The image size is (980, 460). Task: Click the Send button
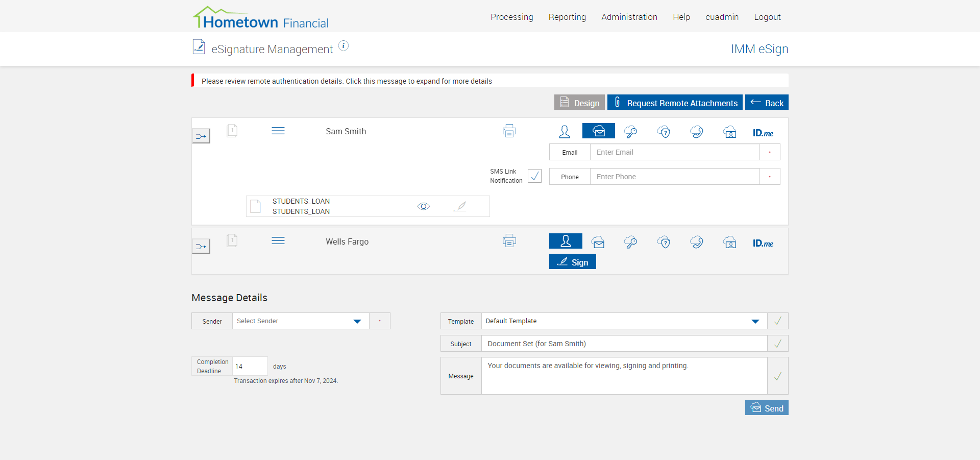point(767,407)
